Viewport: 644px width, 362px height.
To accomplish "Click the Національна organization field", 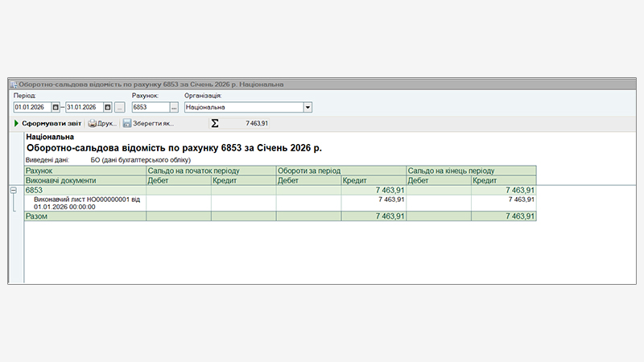I will click(x=242, y=107).
